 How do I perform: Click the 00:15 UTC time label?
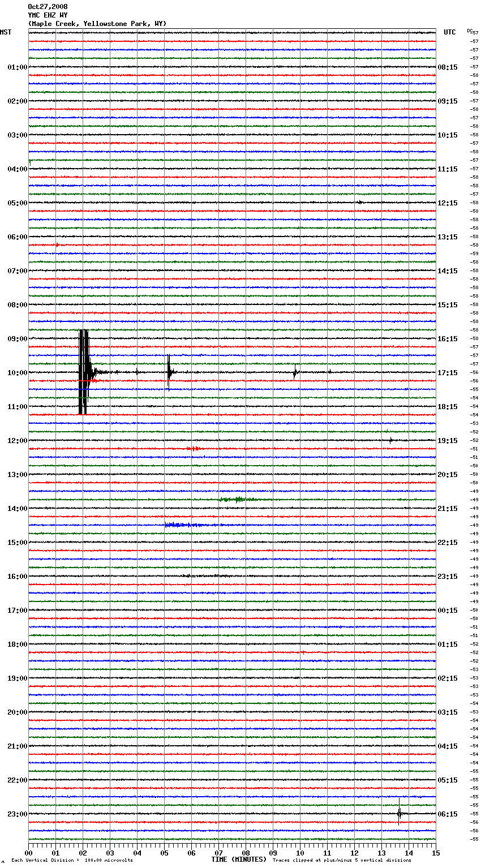click(x=448, y=611)
